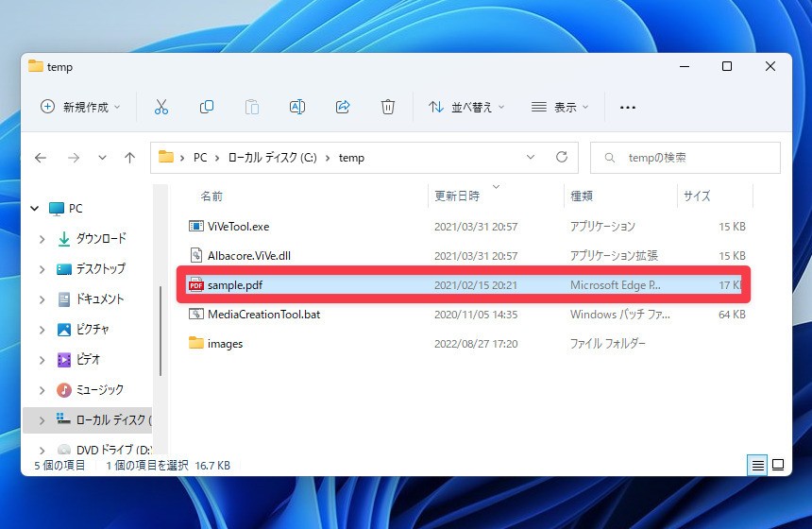Viewport: 812px width, 529px height.
Task: Open recent locations dropdown beside forward arrow
Action: tap(103, 158)
